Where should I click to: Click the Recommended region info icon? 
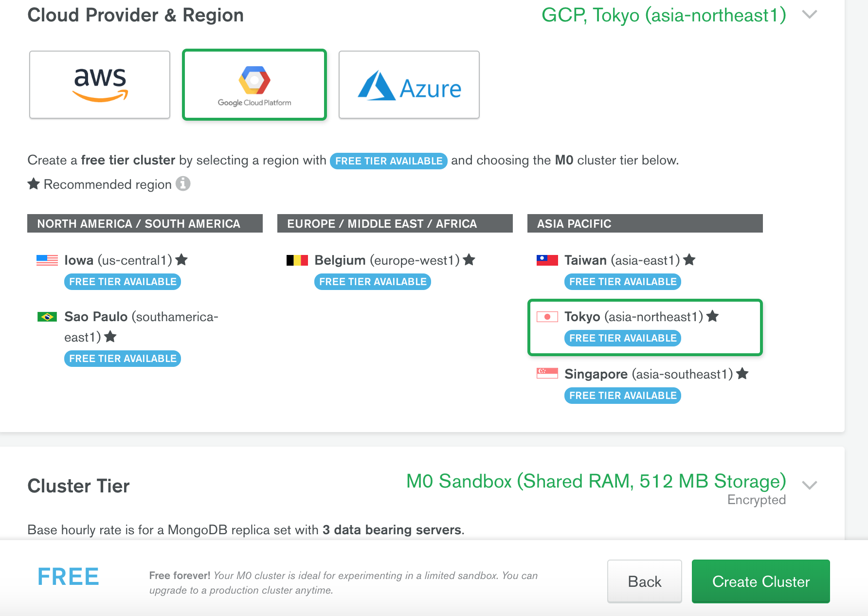182,184
